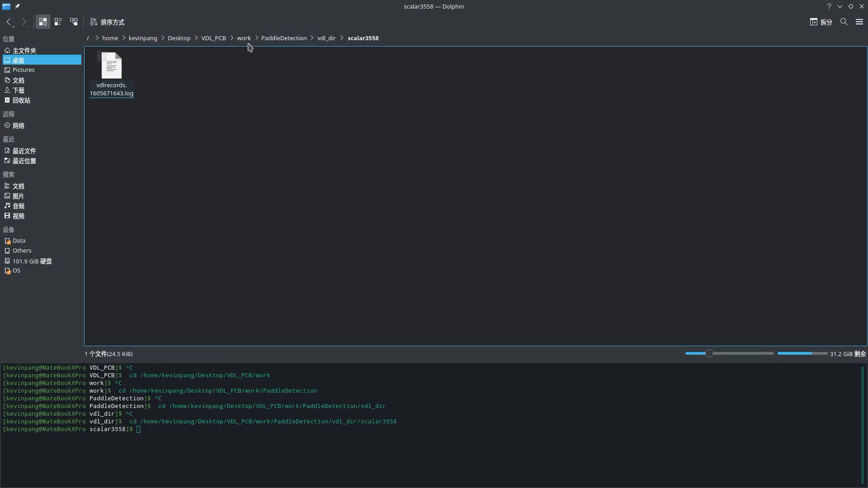Go forward in folder history

click(x=24, y=22)
